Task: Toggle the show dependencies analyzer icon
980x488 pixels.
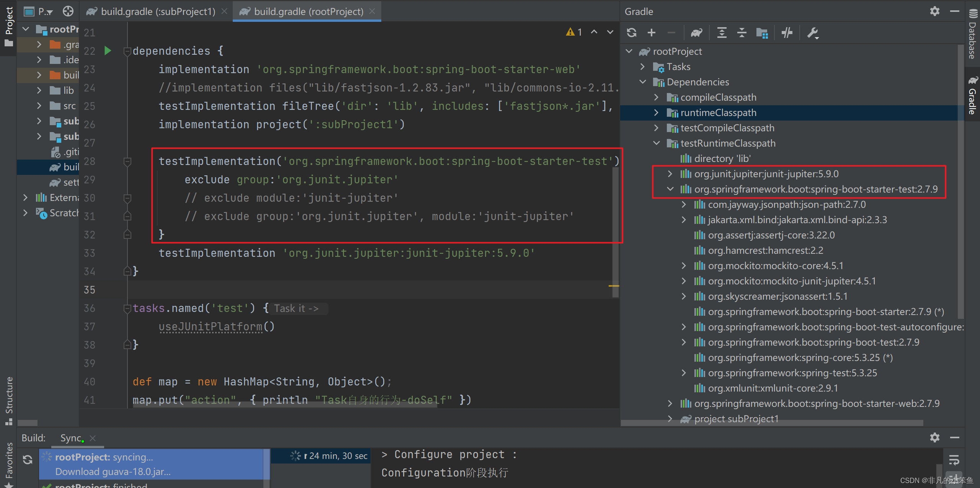Action: (x=762, y=33)
